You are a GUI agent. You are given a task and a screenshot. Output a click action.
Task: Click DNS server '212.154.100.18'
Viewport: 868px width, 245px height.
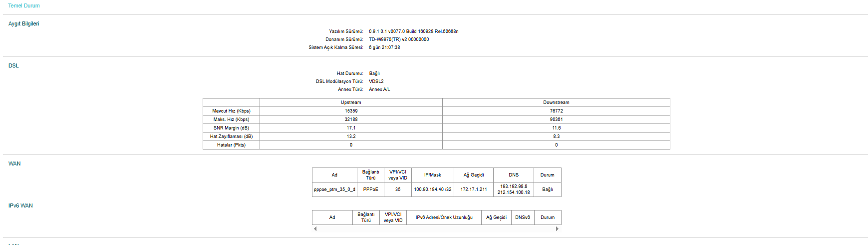tap(514, 192)
